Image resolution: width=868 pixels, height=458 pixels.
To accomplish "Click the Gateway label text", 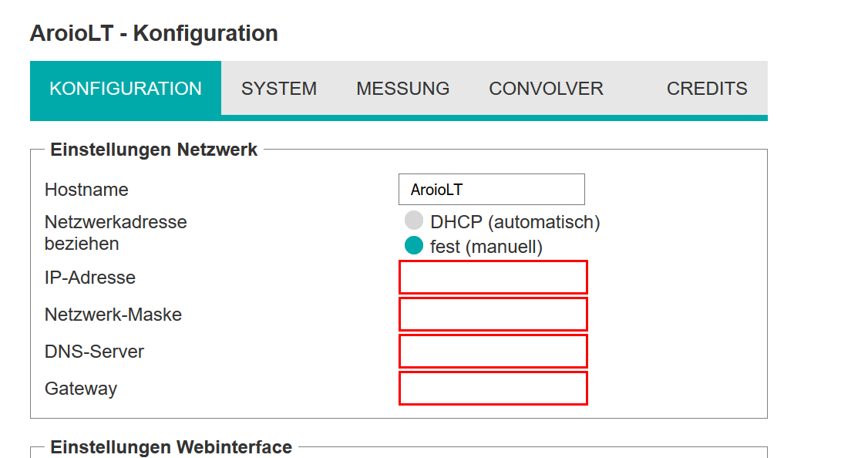I will (81, 389).
